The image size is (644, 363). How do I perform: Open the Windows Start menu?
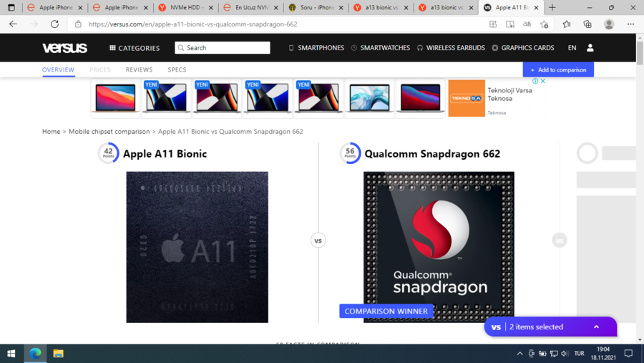pos(11,354)
